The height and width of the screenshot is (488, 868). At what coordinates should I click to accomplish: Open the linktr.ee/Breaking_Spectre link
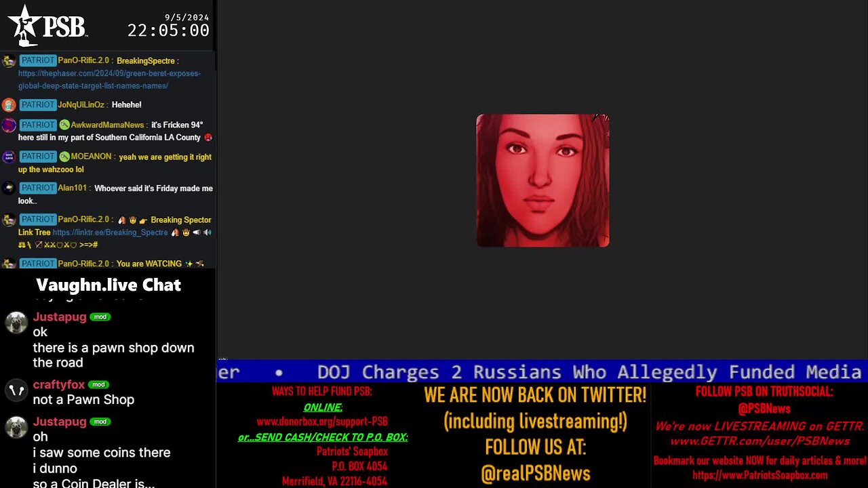(110, 232)
